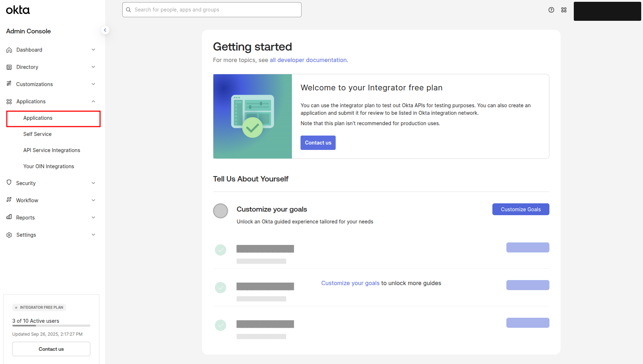Select Workflow in the sidebar

point(27,200)
